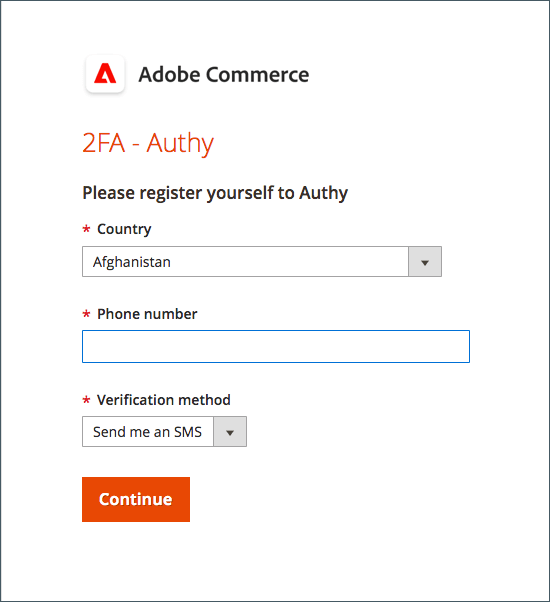Focus the Phone number input field
Screen dimensions: 550x602
coord(276,346)
